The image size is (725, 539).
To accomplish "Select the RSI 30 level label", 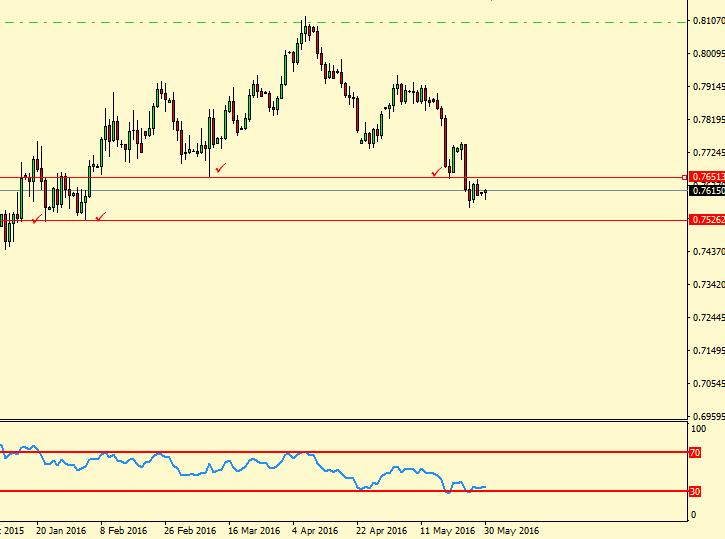I will click(694, 491).
